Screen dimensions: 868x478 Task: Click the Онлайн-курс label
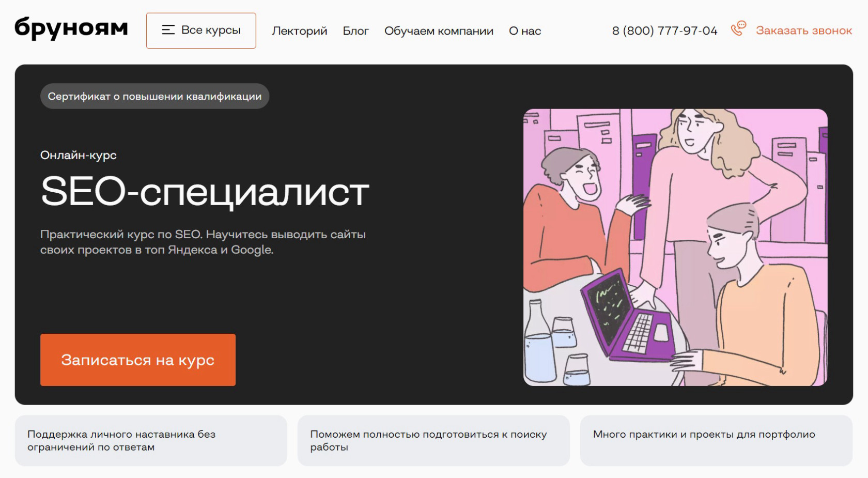[79, 155]
